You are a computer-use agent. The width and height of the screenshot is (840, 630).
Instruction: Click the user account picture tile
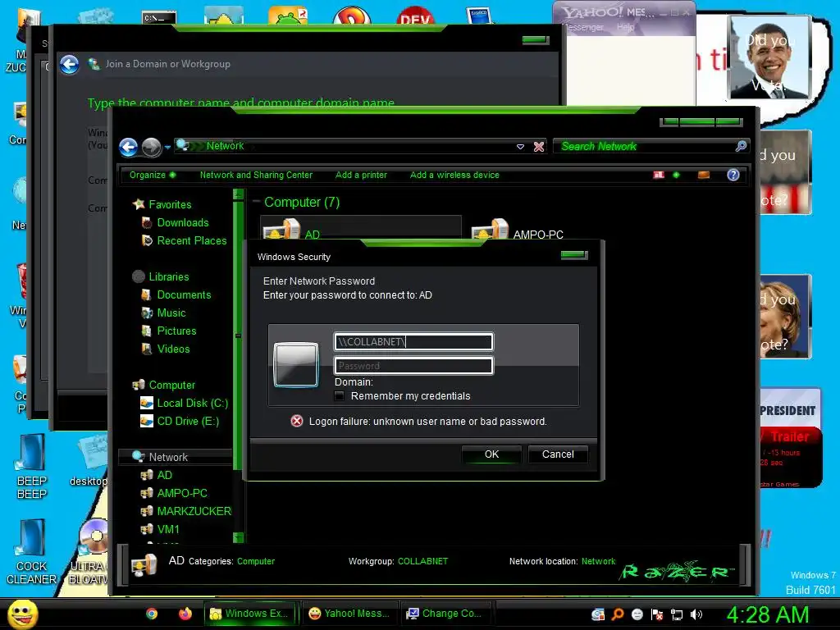click(295, 365)
